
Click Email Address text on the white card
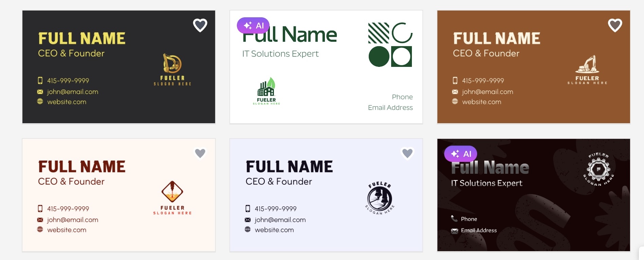(390, 108)
